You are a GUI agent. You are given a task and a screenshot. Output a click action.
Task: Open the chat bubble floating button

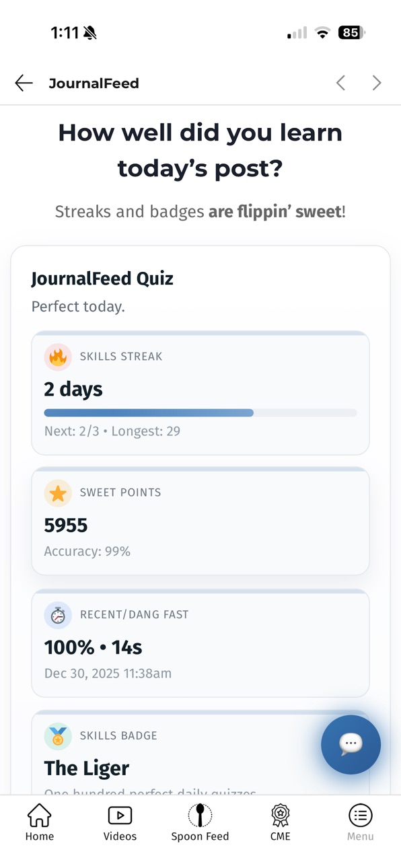click(351, 744)
